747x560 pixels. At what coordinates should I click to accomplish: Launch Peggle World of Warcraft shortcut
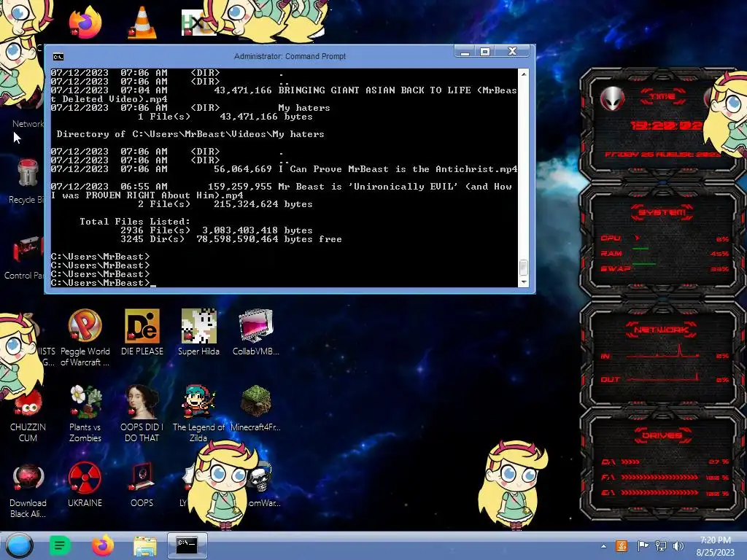click(x=85, y=337)
